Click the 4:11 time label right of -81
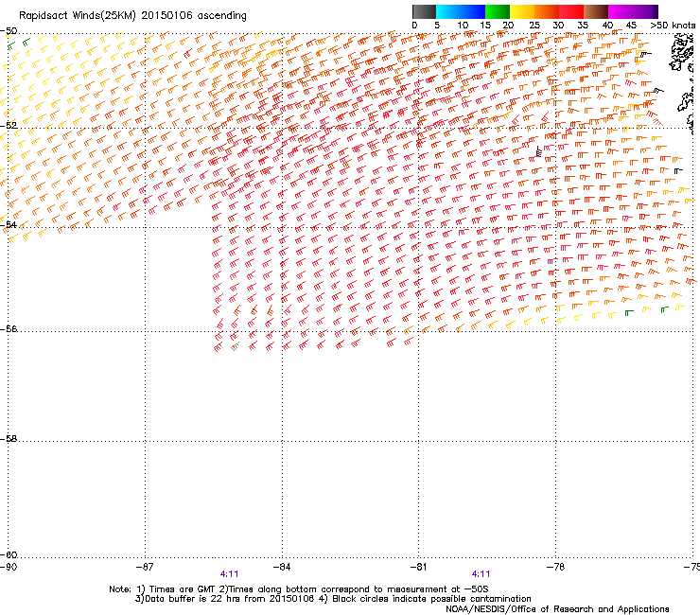 [481, 574]
